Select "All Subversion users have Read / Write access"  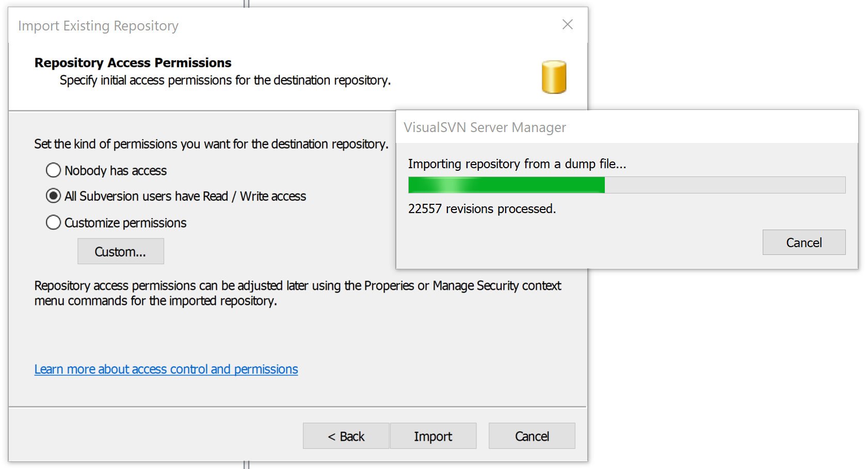[53, 196]
